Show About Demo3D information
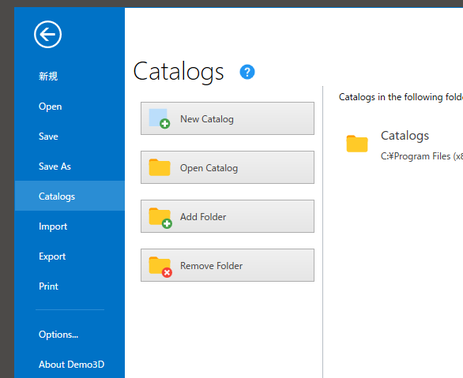This screenshot has width=463, height=378. [70, 364]
